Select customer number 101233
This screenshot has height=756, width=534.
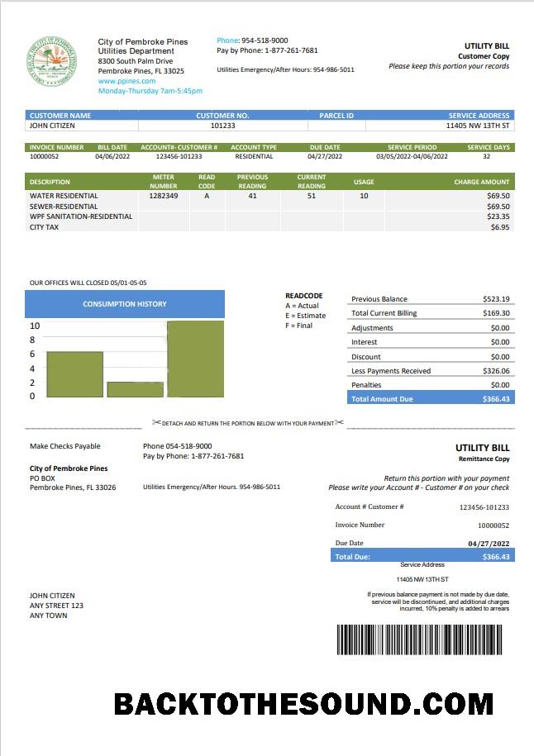[223, 126]
